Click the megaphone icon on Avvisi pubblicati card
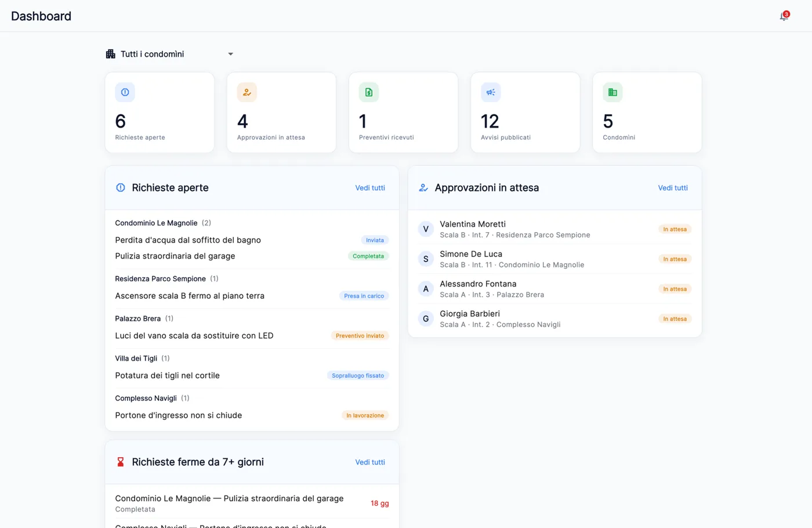Screen dimensions: 812x528 tap(491, 92)
